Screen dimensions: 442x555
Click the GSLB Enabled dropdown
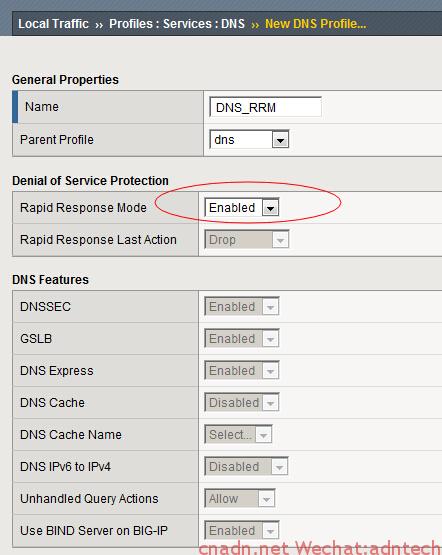[242, 339]
